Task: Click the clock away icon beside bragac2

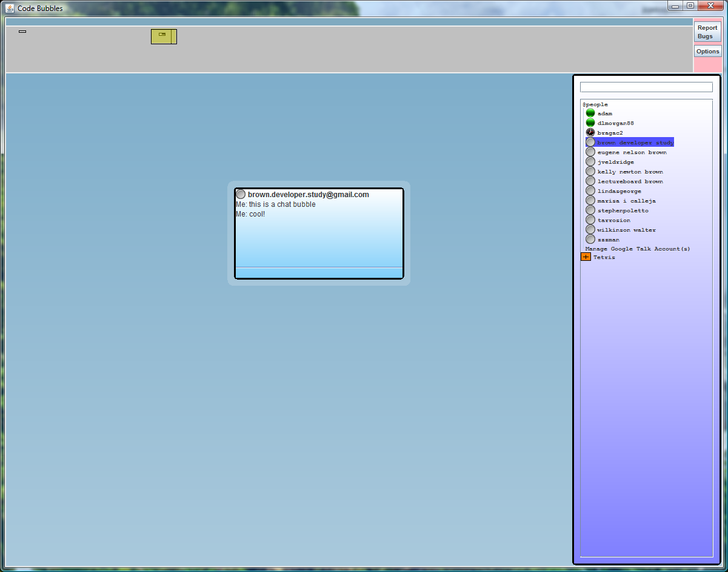Action: pyautogui.click(x=590, y=133)
